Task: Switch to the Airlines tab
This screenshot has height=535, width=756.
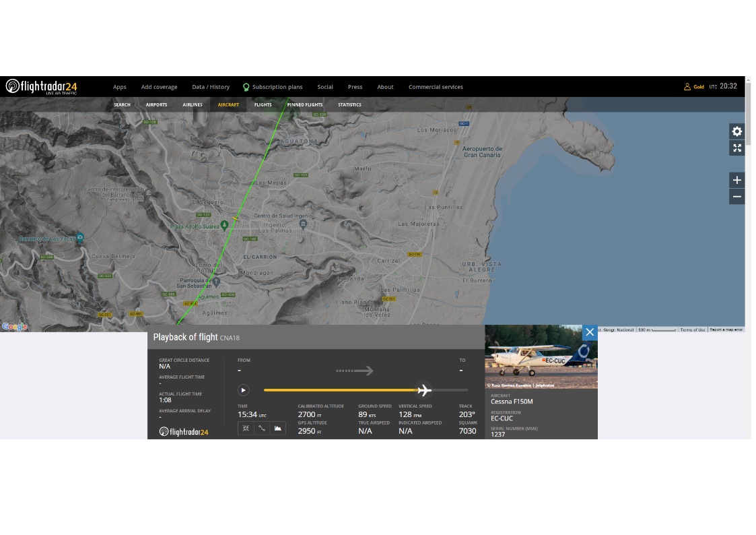Action: pos(193,104)
